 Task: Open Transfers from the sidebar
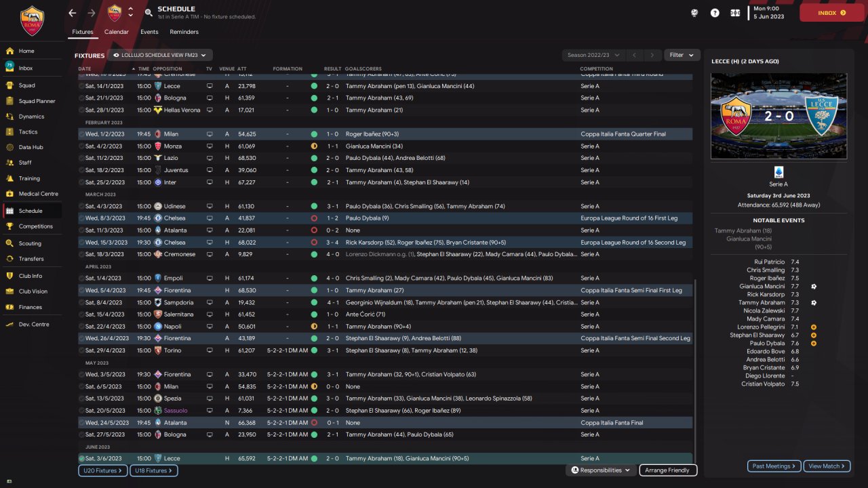31,259
